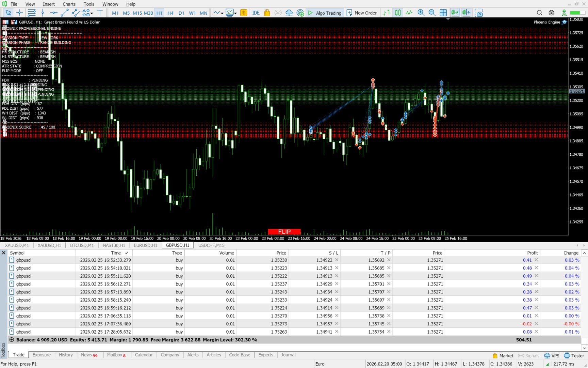Screen dimensions: 588x368
Task: Switch chart to candlesticks style
Action: coord(398,13)
